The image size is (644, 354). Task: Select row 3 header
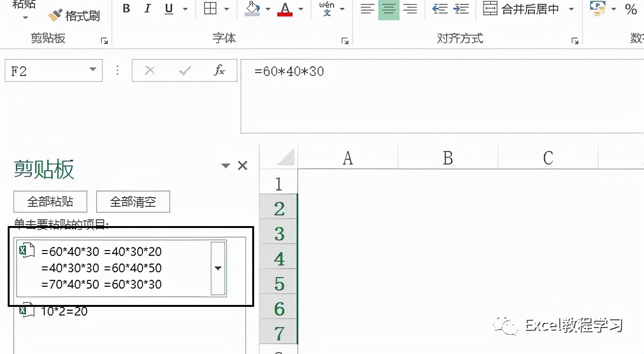[279, 232]
